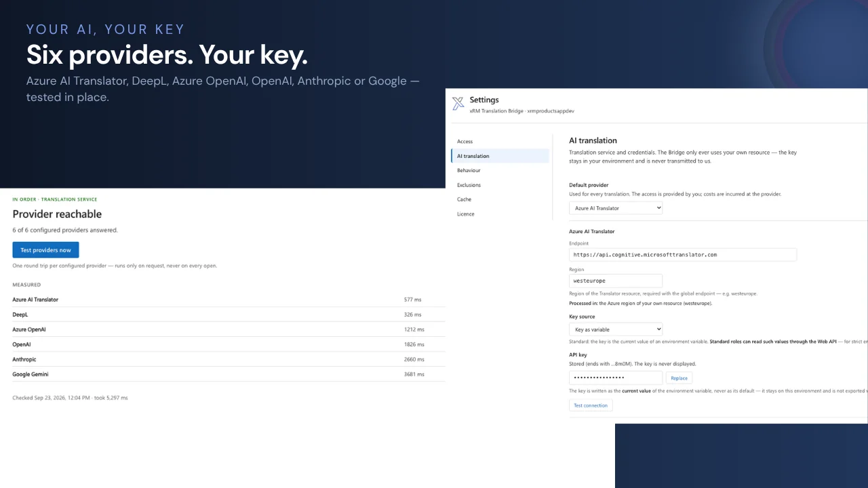This screenshot has width=868, height=488.
Task: Click the IN ORDER · TRANSLATION SERVICE status label
Action: click(55, 199)
